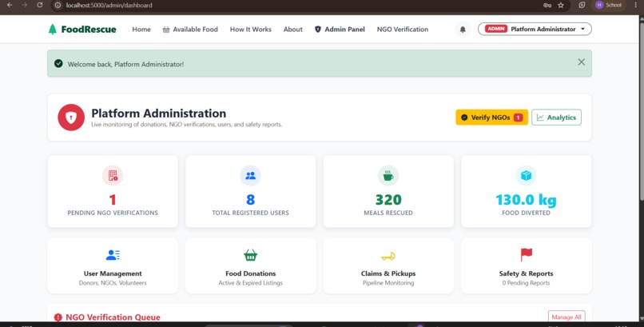Screen dimensions: 644x327
Task: Click the User Management person icon
Action: (113, 255)
